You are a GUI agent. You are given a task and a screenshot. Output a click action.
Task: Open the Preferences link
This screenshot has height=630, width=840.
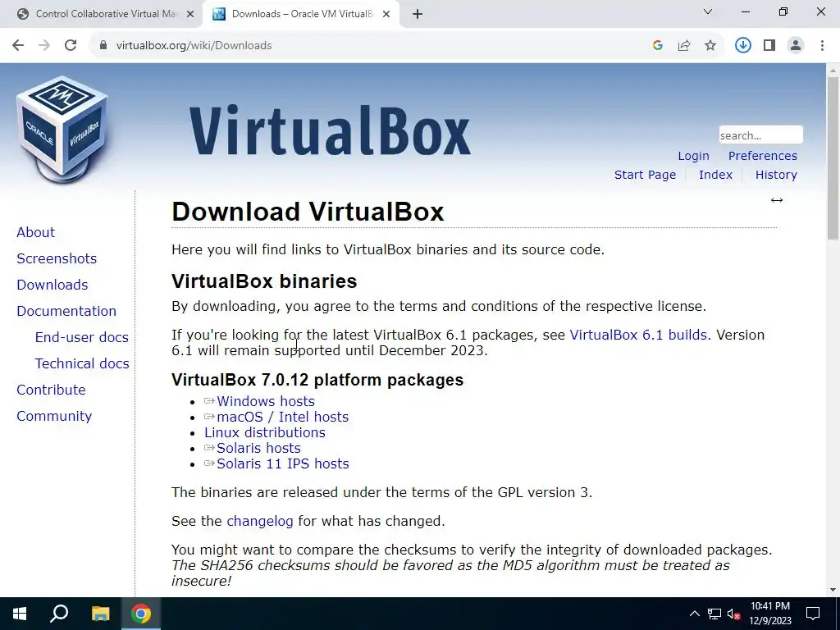pyautogui.click(x=762, y=156)
